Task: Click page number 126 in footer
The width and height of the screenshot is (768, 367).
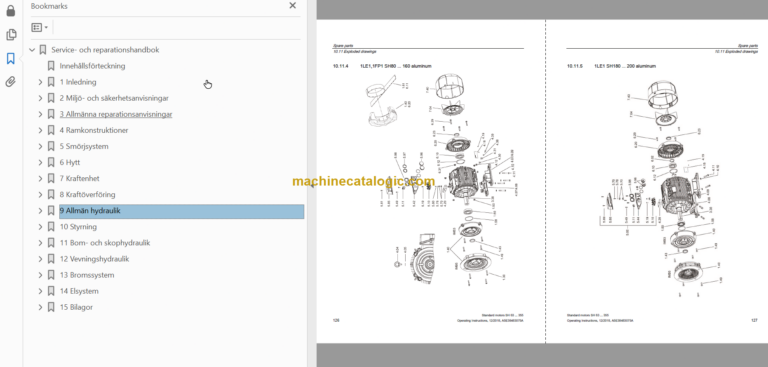Action: [x=336, y=320]
